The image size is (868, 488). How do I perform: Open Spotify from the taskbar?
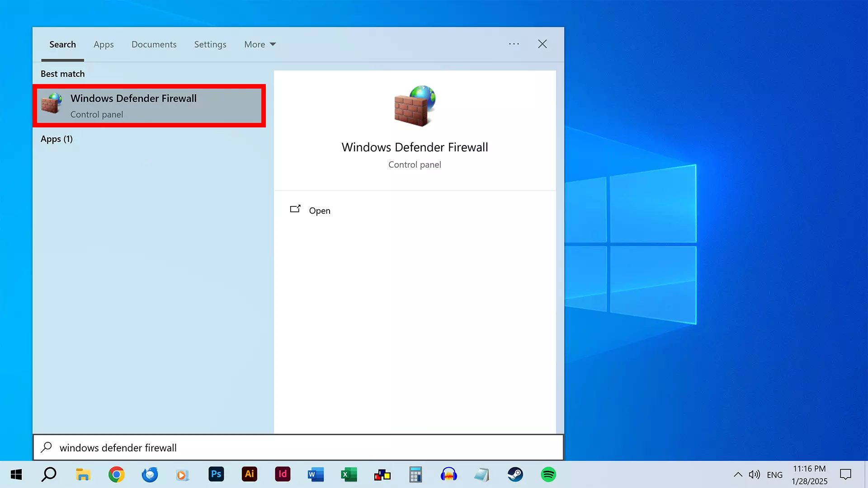point(548,474)
